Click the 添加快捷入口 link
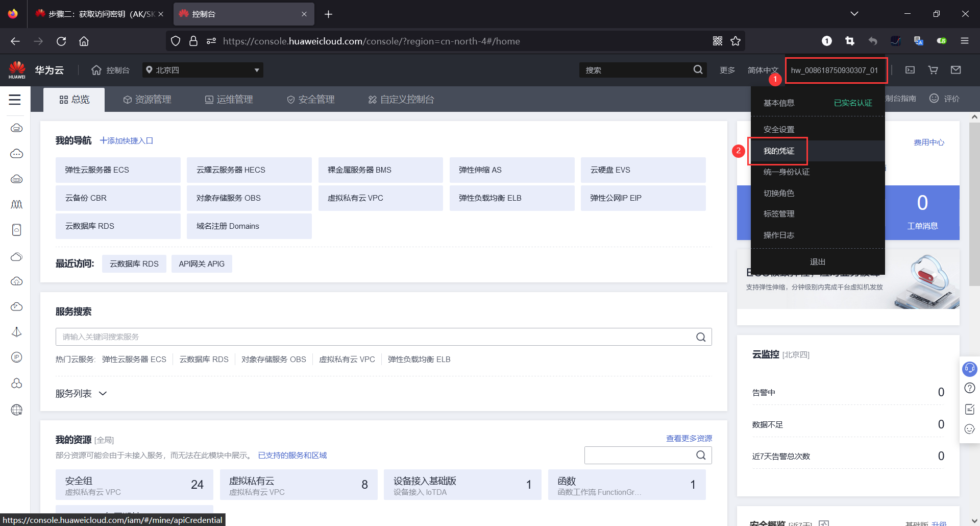This screenshot has height=526, width=980. (x=127, y=141)
